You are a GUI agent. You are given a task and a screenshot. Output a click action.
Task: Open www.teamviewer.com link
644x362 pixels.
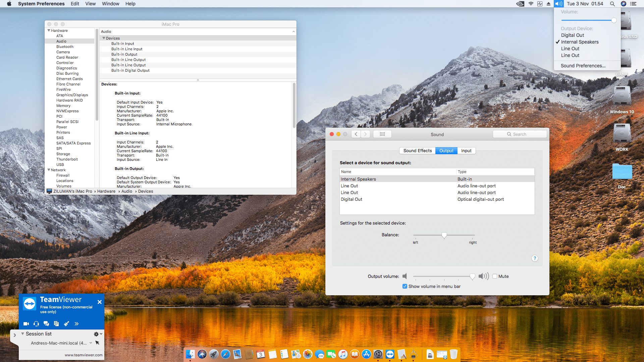tap(84, 355)
